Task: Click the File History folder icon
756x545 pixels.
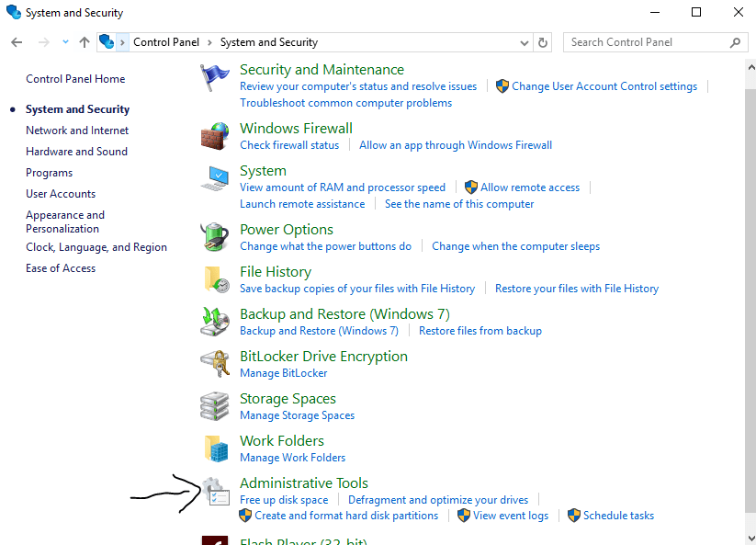Action: click(x=214, y=279)
